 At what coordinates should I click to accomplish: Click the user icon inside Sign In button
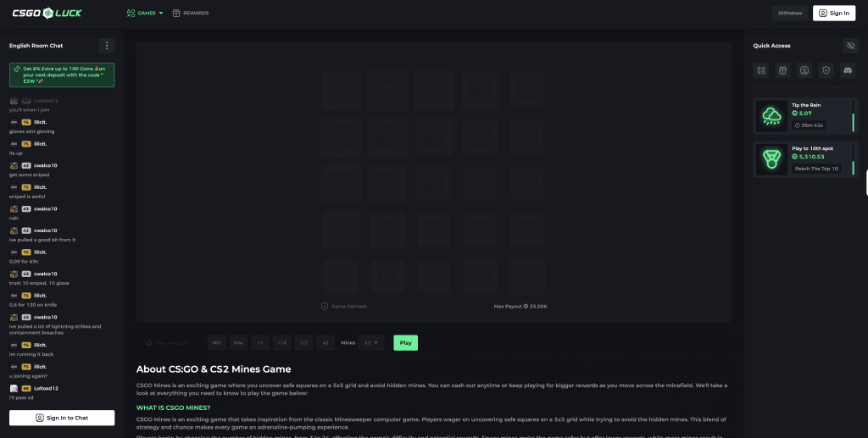(x=822, y=13)
